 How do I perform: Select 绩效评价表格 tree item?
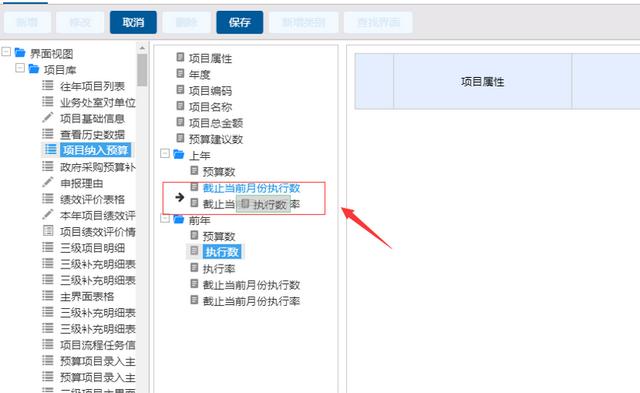[92, 199]
